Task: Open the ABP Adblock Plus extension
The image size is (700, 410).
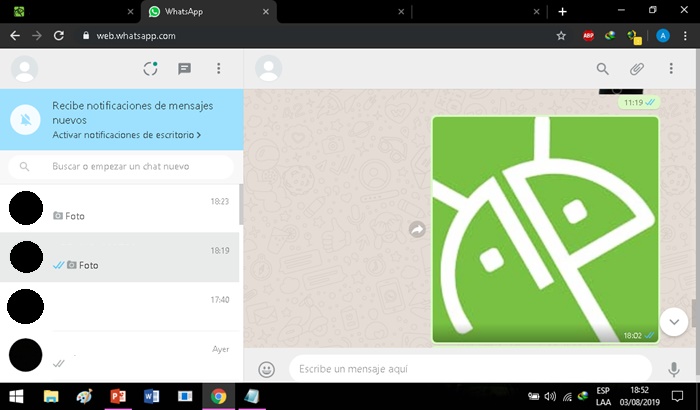Action: click(588, 36)
